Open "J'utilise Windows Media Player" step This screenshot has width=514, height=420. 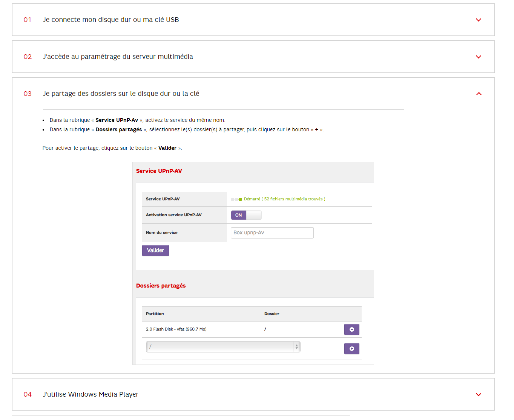[91, 394]
